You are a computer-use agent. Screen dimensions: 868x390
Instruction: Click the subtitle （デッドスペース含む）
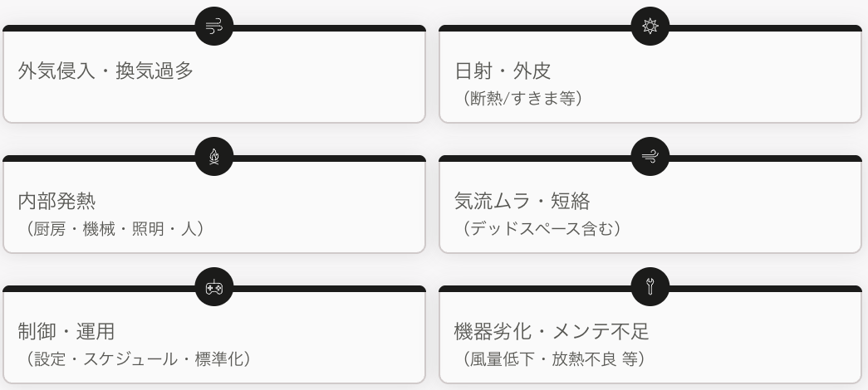click(542, 228)
